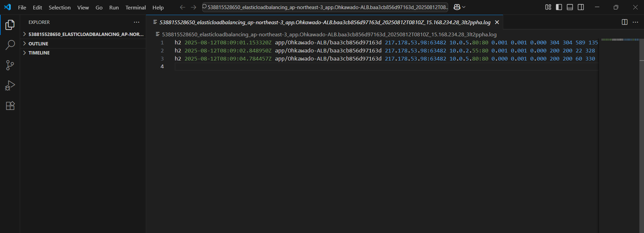Open Explorer Views and More Actions ellipsis
The height and width of the screenshot is (233, 644).
tap(136, 22)
